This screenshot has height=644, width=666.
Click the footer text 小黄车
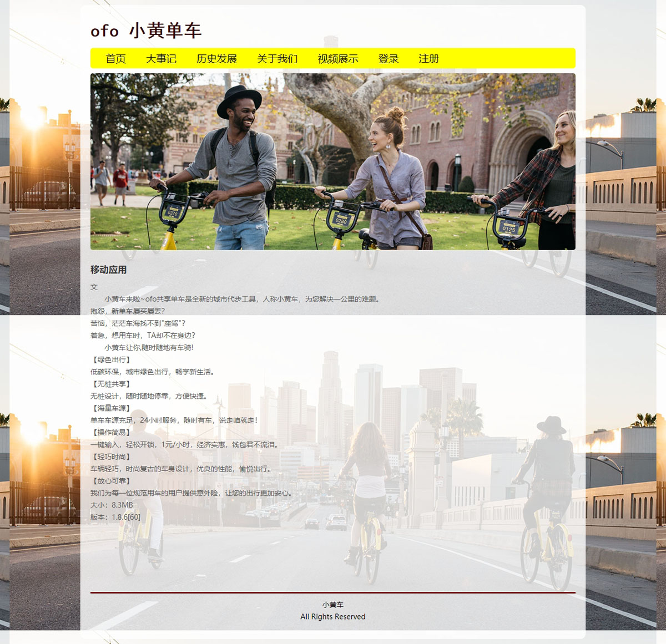coord(333,605)
